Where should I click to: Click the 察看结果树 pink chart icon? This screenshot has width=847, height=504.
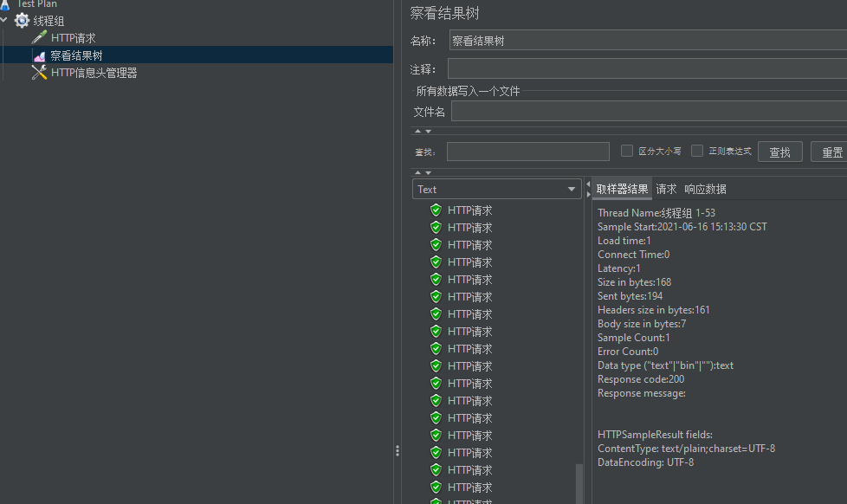(x=40, y=55)
